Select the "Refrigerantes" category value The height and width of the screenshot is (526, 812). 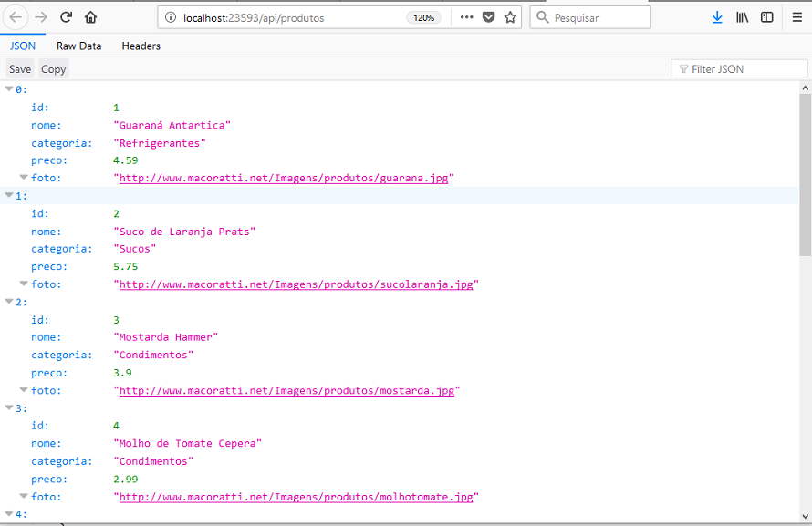click(x=160, y=143)
